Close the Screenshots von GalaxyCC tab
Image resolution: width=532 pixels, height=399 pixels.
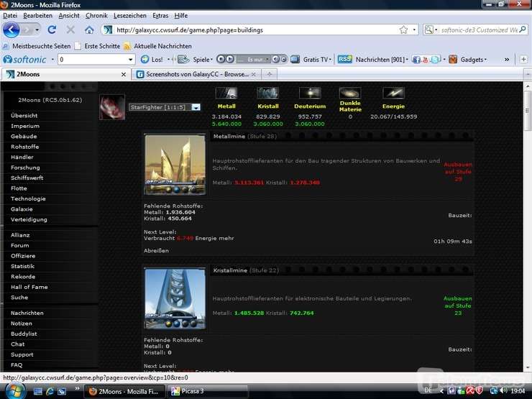point(254,75)
